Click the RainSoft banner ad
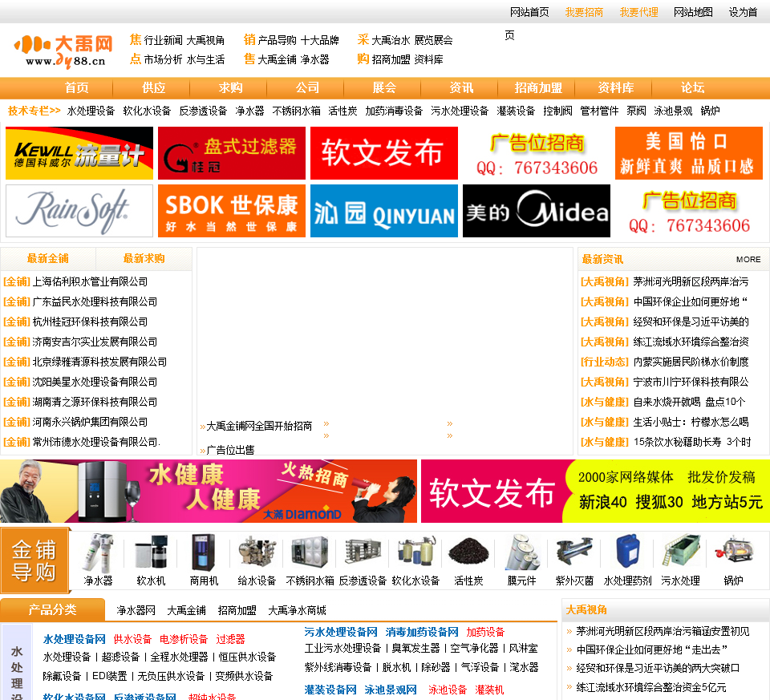Image resolution: width=770 pixels, height=700 pixels. [x=79, y=211]
